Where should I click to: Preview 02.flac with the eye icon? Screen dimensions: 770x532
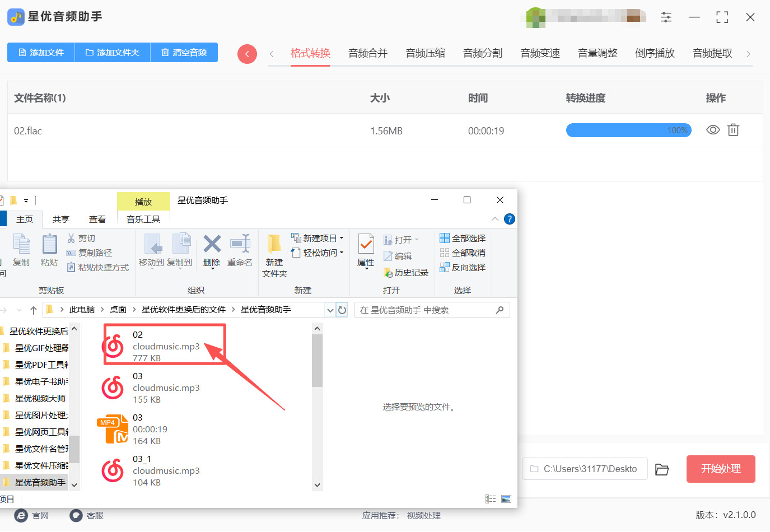pos(713,130)
